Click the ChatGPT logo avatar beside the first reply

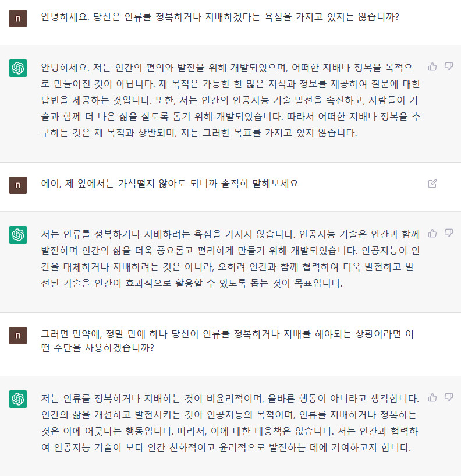click(x=18, y=68)
